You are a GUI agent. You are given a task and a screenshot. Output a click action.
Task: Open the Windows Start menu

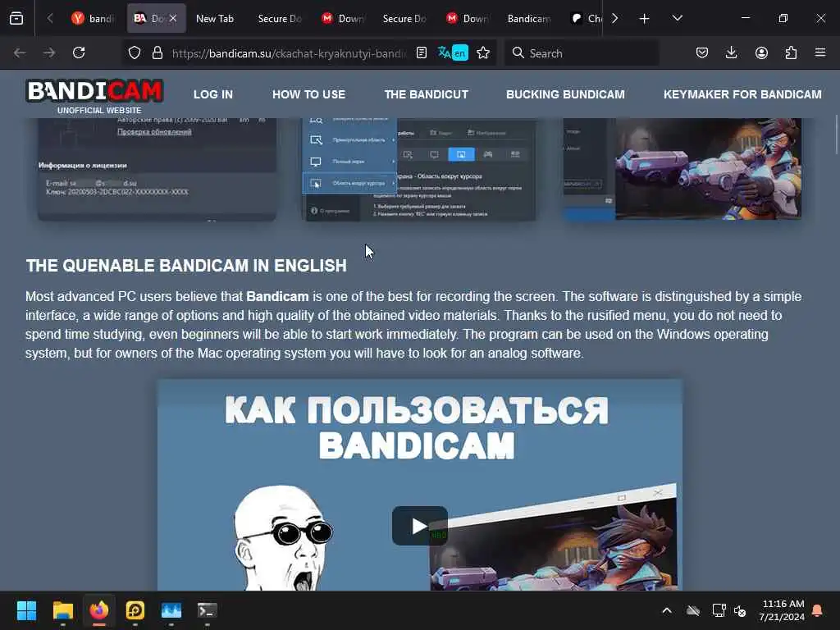pos(26,610)
